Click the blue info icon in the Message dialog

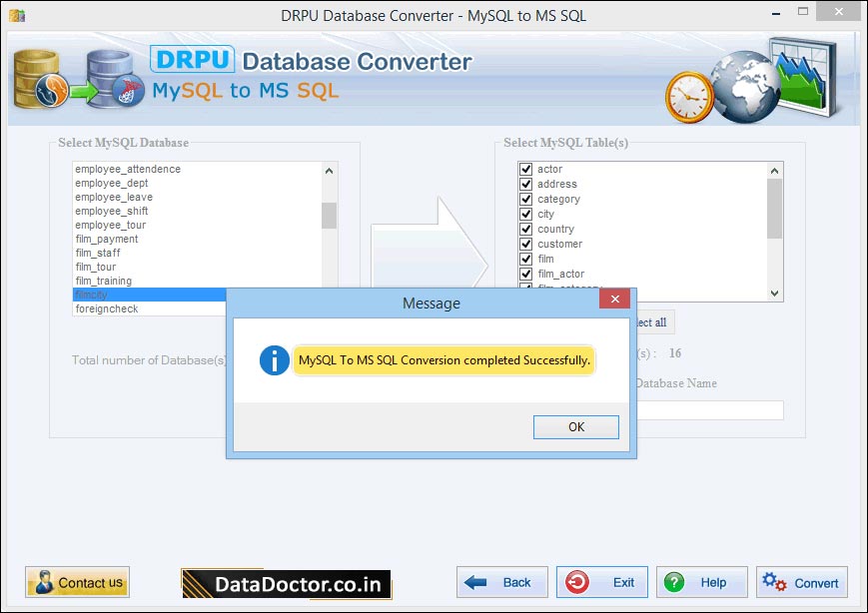pos(273,360)
